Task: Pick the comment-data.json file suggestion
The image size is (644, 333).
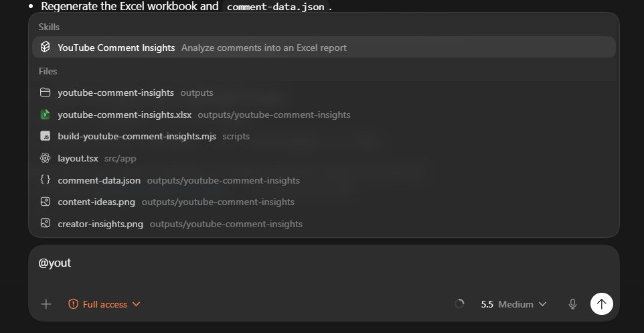Action: (323, 180)
